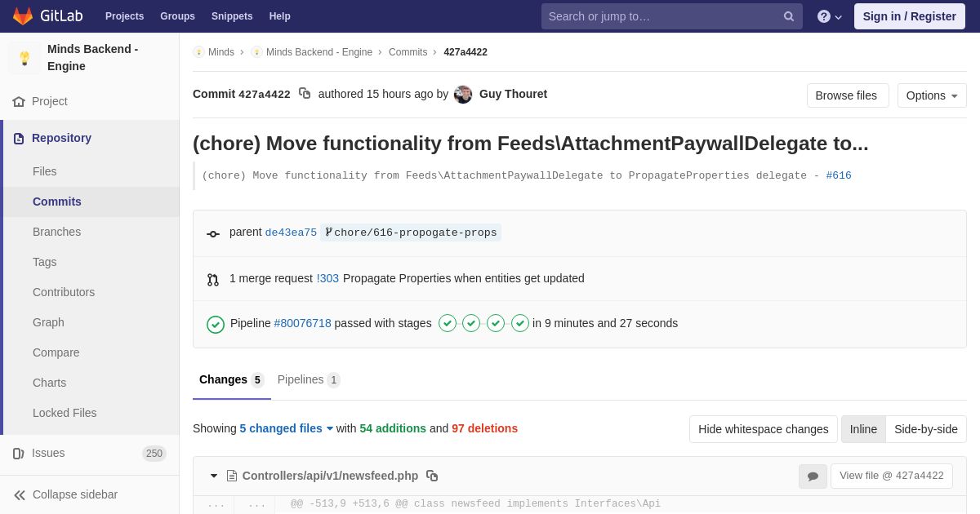Switch to Inline diff view
Viewport: 980px width, 514px height.
(x=863, y=429)
